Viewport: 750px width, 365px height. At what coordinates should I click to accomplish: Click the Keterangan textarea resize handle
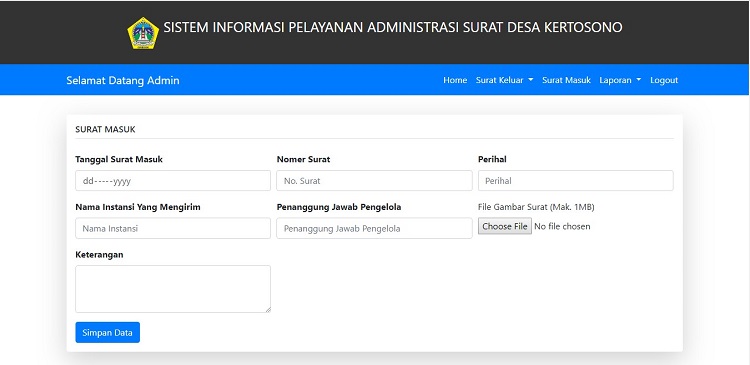tap(267, 310)
